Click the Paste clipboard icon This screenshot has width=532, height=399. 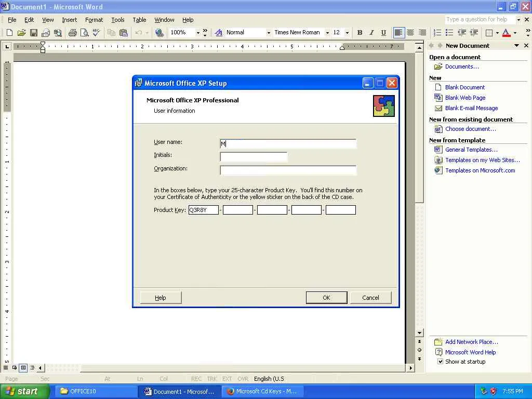(124, 33)
